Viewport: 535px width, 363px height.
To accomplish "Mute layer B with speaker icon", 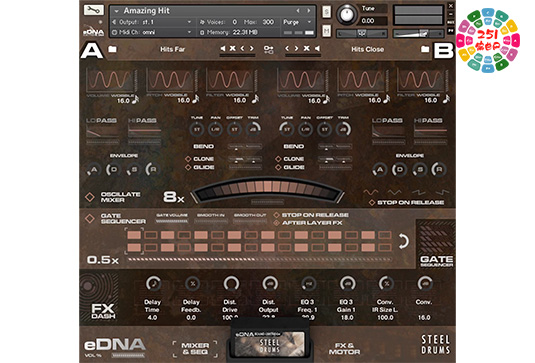I will (317, 48).
